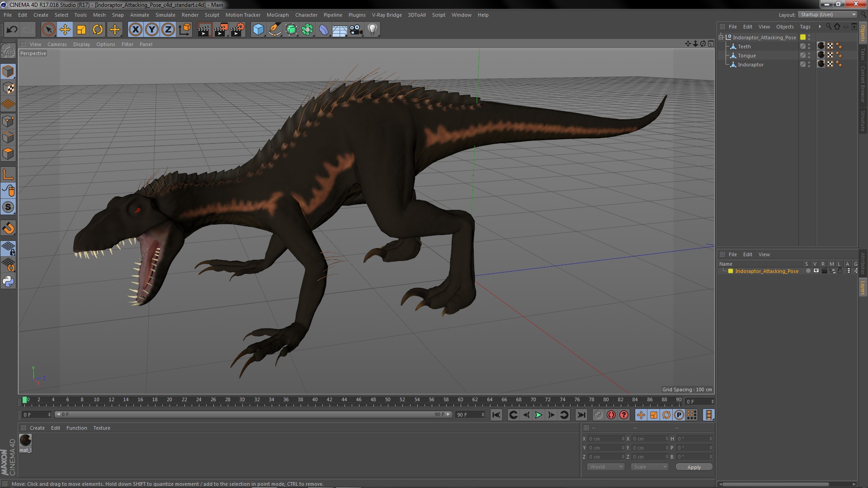Click yellow layer swatch of Indoraptor_Attacking_Pose object

click(803, 38)
